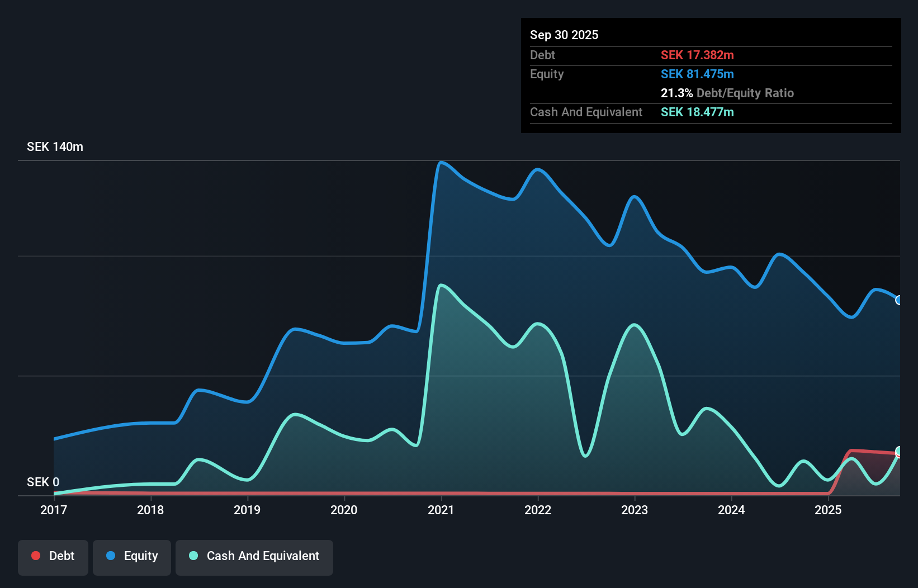Toggle the Debt series visibility
918x588 pixels.
point(53,557)
